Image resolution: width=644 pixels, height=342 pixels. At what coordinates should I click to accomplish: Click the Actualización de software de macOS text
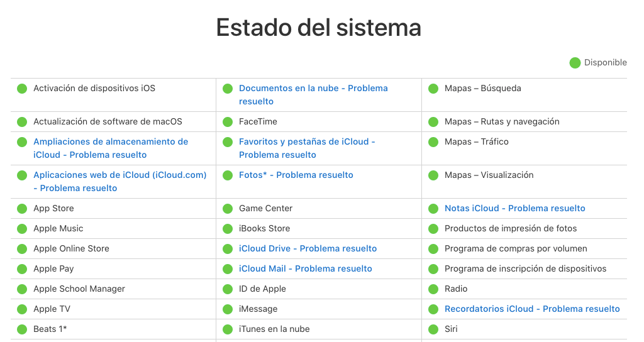point(108,121)
